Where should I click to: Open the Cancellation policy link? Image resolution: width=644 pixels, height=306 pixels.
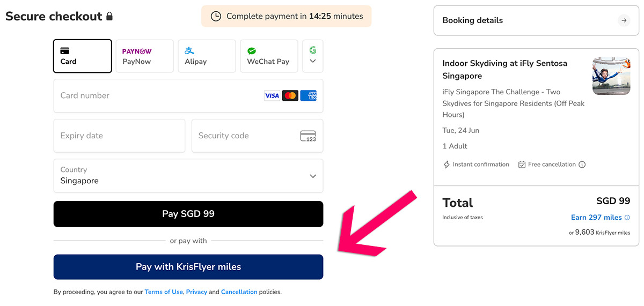(x=239, y=292)
